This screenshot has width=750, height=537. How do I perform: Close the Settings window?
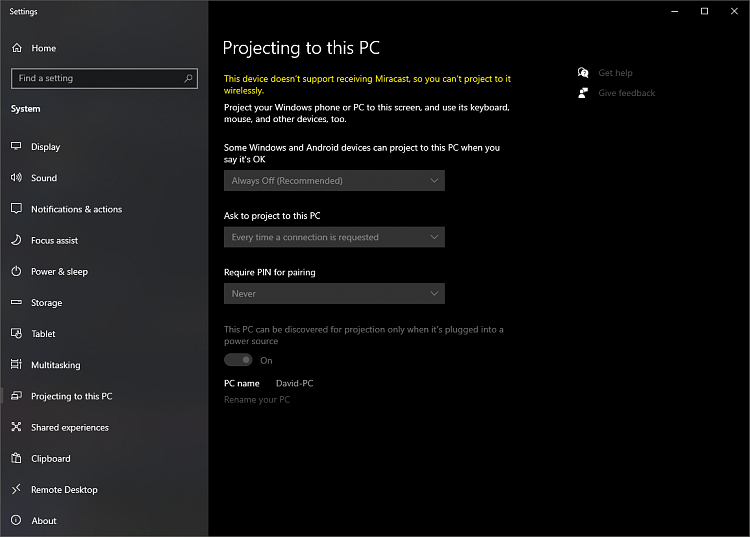734,11
